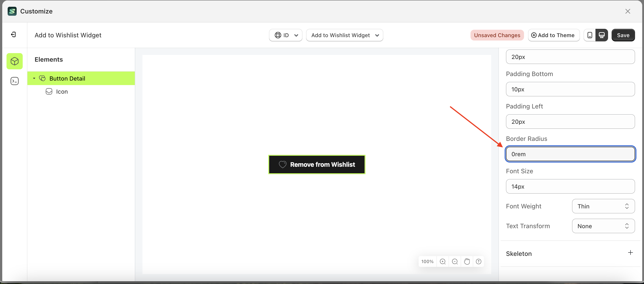The height and width of the screenshot is (284, 644).
Task: Activate the hand pan tool
Action: coord(467,261)
